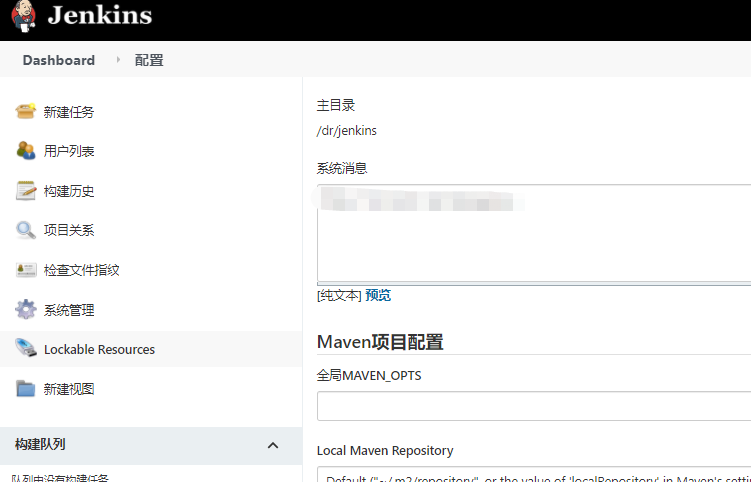Click the 新建任务 package icon
Image resolution: width=751 pixels, height=482 pixels.
click(25, 111)
